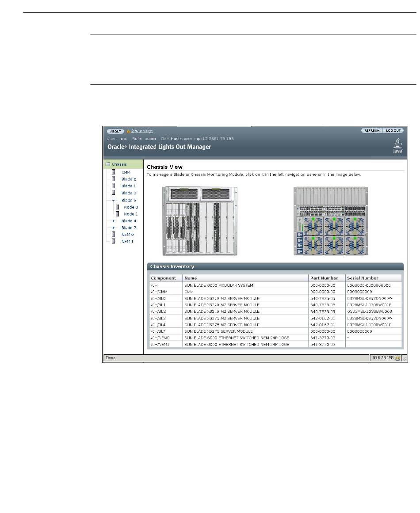Click serial number 0303MSL-1030BW0003
This screenshot has width=420, height=513.
[369, 312]
